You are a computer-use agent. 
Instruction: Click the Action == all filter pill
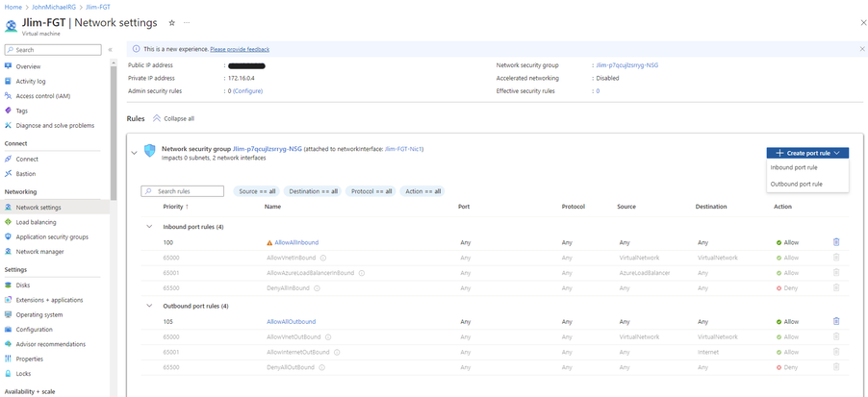[x=422, y=191]
